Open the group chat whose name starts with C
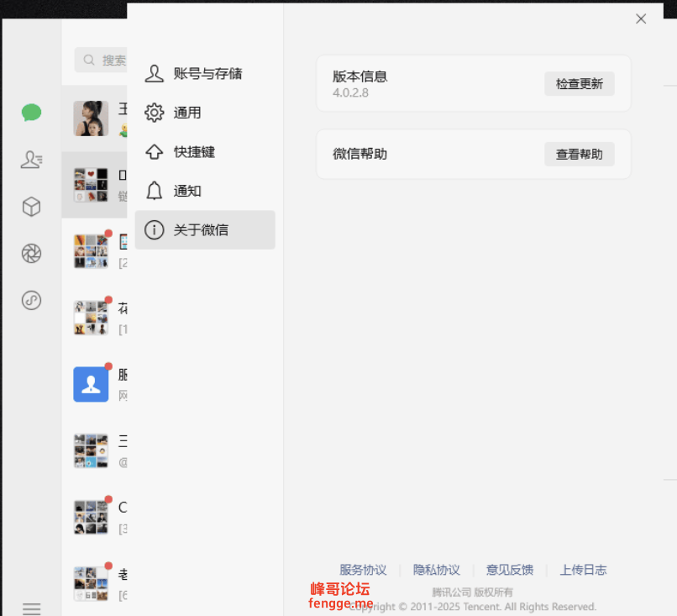 94,518
